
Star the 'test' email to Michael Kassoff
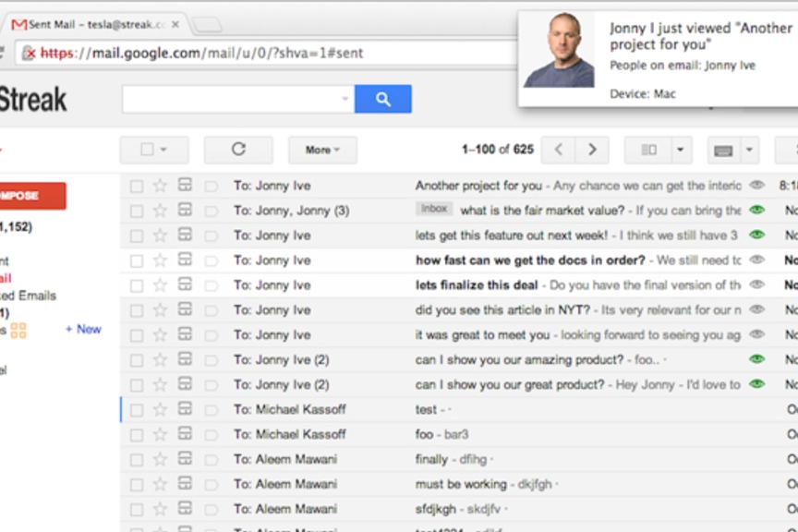160,409
